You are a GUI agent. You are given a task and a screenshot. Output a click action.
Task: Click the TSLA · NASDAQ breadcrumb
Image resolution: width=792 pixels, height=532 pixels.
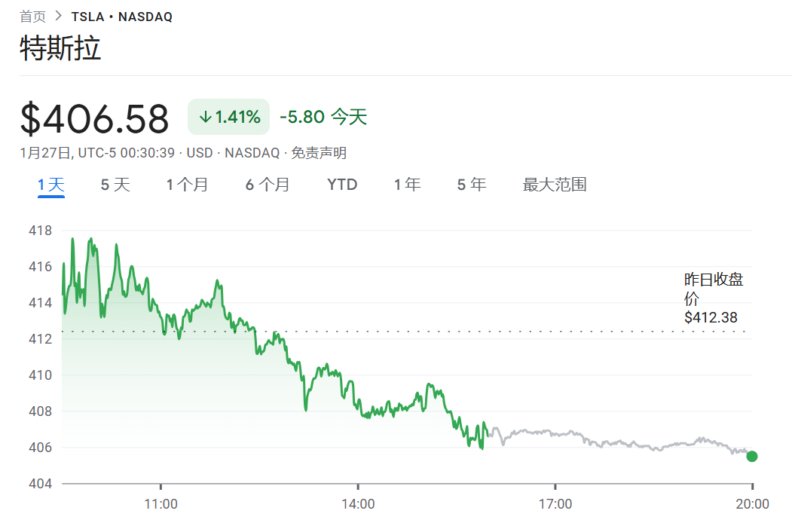pos(121,15)
